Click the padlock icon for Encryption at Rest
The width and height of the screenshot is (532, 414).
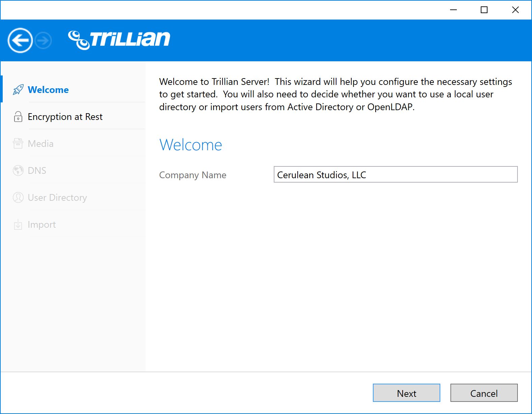point(18,117)
